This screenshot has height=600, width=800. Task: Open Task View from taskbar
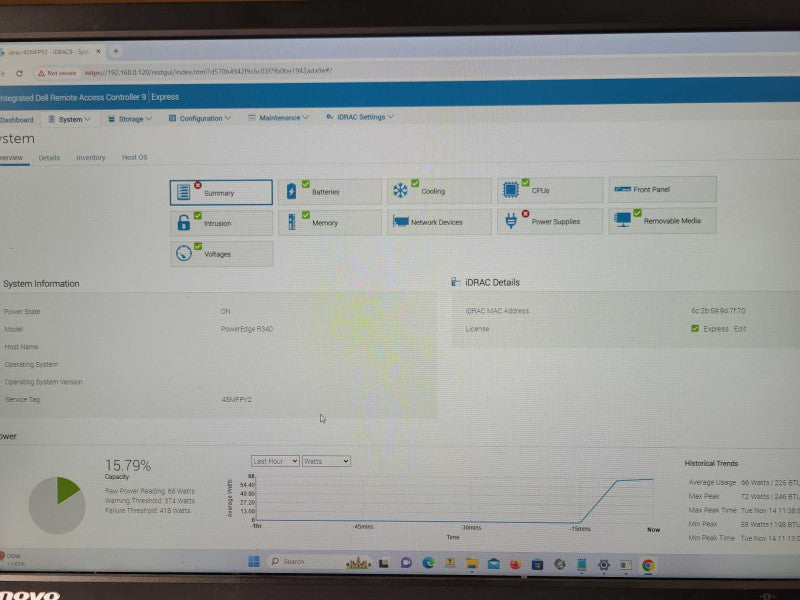pyautogui.click(x=384, y=563)
